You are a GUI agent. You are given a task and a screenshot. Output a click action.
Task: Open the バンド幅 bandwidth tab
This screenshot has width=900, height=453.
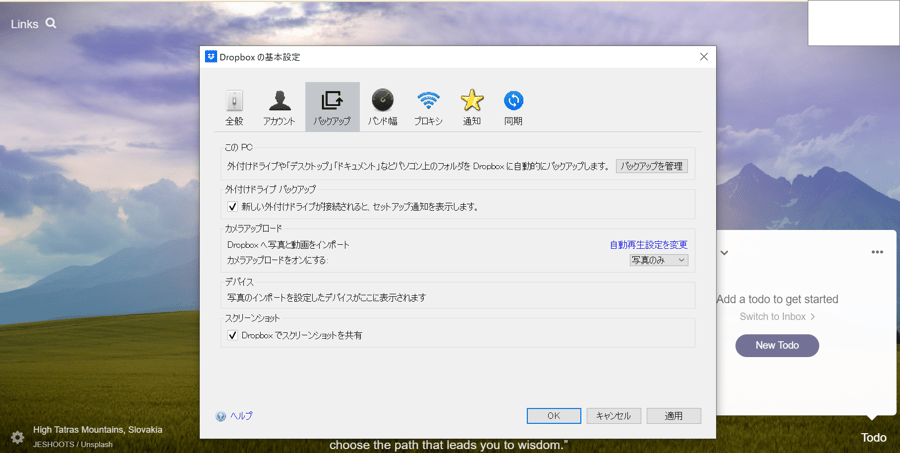[x=382, y=107]
